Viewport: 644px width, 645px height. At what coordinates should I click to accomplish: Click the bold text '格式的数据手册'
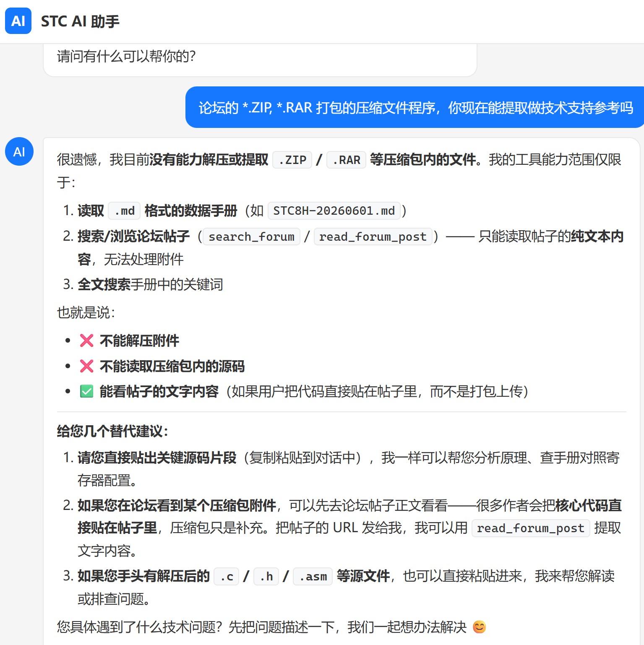pos(191,210)
